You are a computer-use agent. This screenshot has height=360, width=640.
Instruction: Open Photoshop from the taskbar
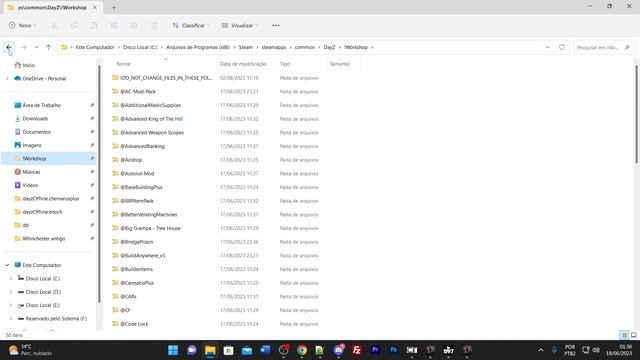(393, 350)
